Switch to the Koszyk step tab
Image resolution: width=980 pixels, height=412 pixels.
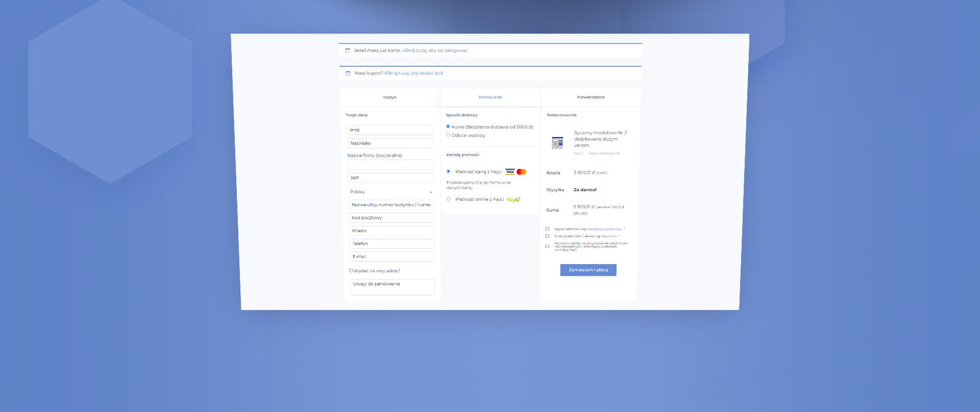pos(389,97)
